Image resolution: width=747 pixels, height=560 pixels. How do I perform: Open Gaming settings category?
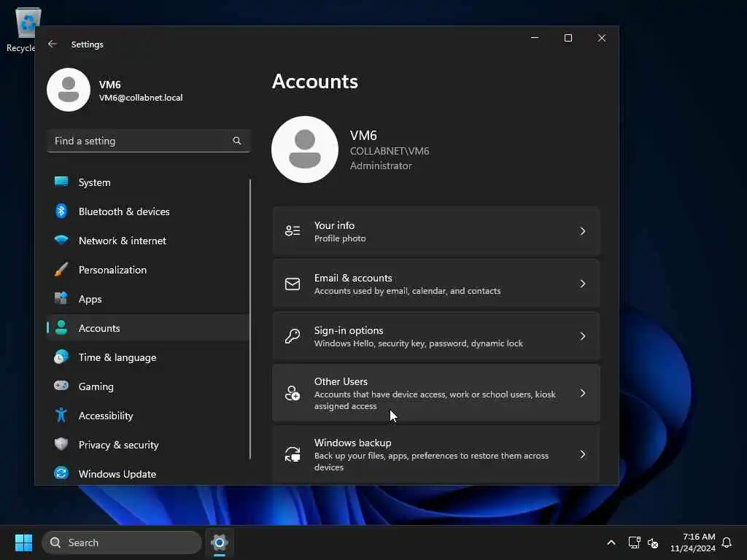click(148, 386)
